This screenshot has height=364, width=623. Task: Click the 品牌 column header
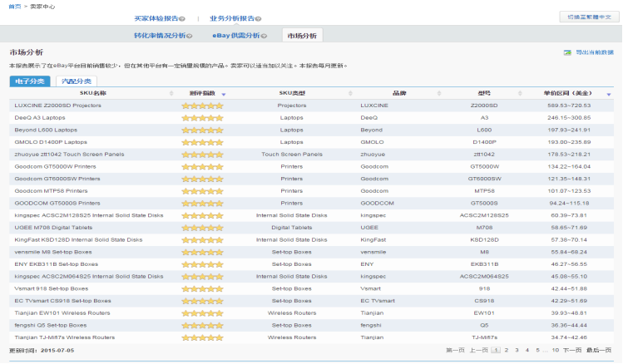pos(399,93)
